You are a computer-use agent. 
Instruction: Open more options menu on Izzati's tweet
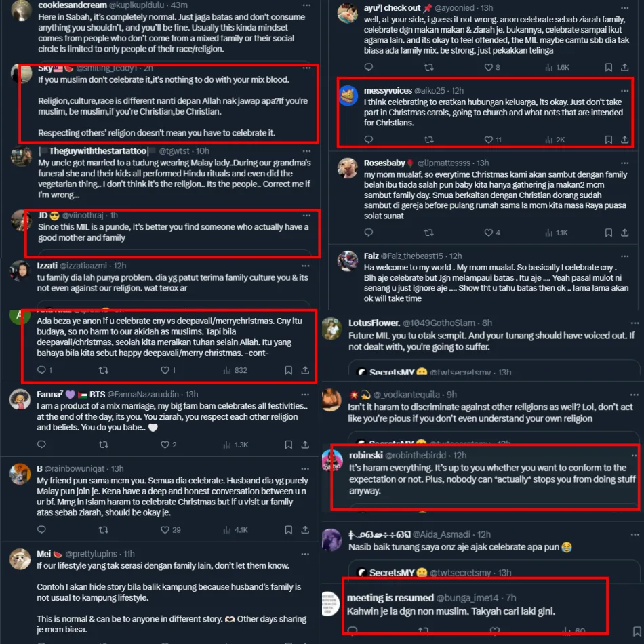(305, 266)
